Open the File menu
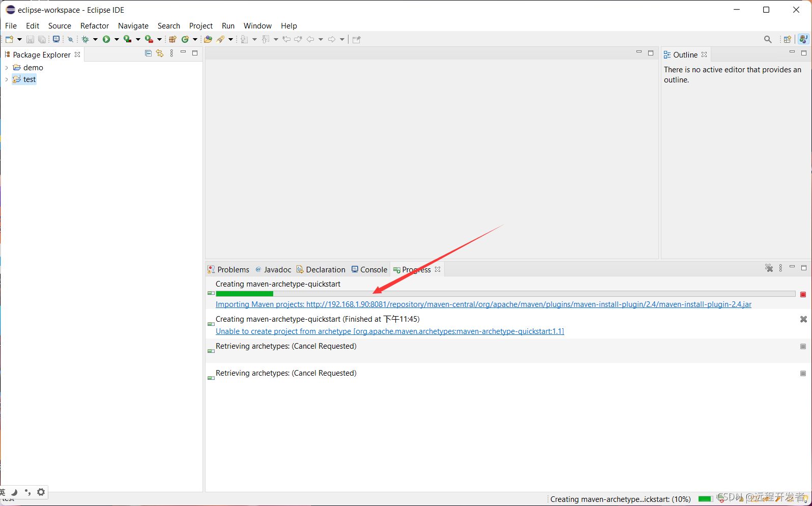This screenshot has height=506, width=812. (x=11, y=25)
